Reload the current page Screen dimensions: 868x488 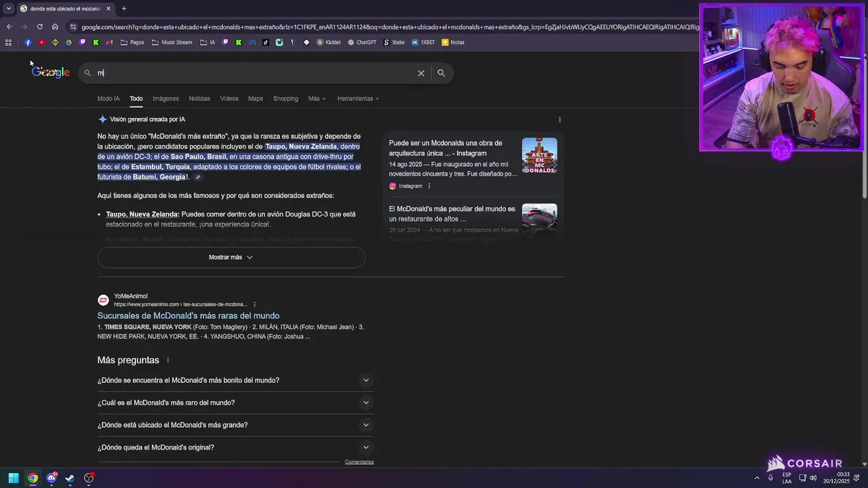(39, 26)
